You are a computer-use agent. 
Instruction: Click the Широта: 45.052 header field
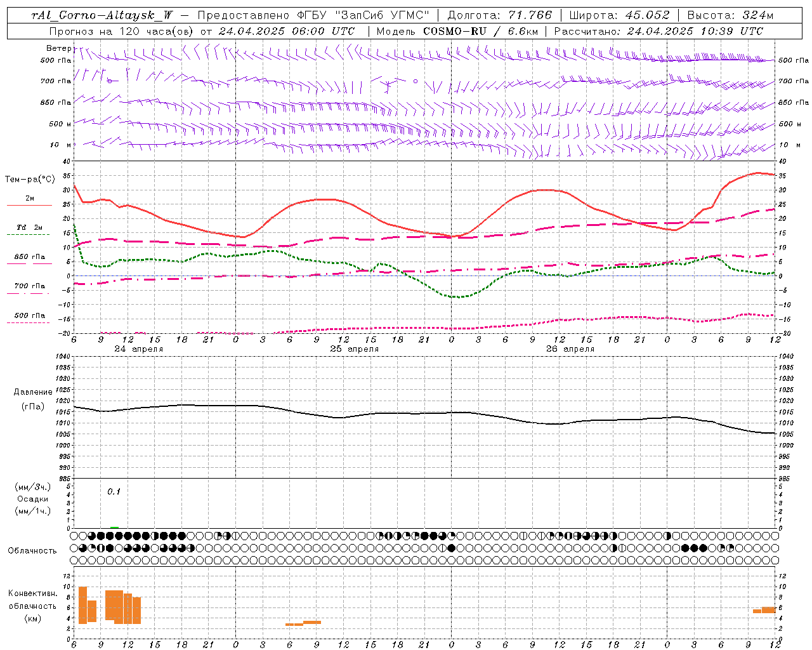pyautogui.click(x=620, y=15)
